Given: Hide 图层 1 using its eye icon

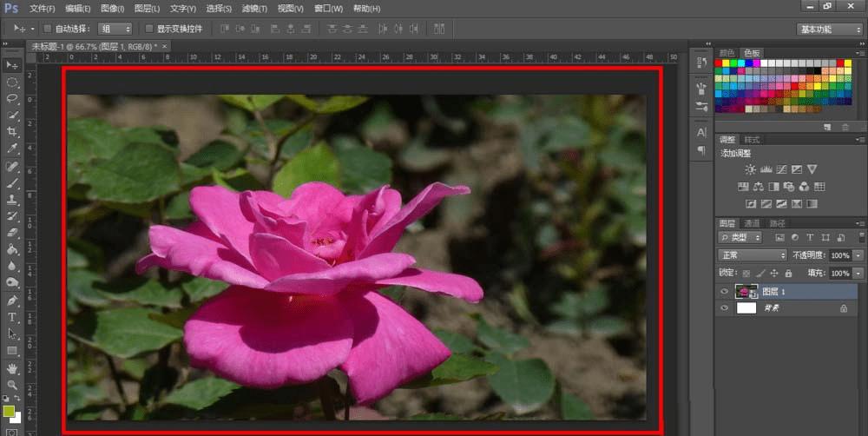Looking at the screenshot, I should [x=725, y=292].
